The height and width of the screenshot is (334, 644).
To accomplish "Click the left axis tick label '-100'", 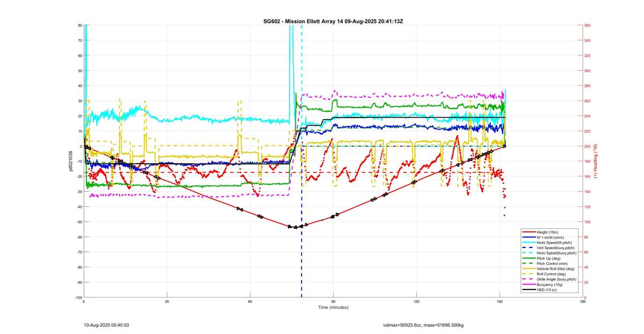I will click(x=78, y=297).
